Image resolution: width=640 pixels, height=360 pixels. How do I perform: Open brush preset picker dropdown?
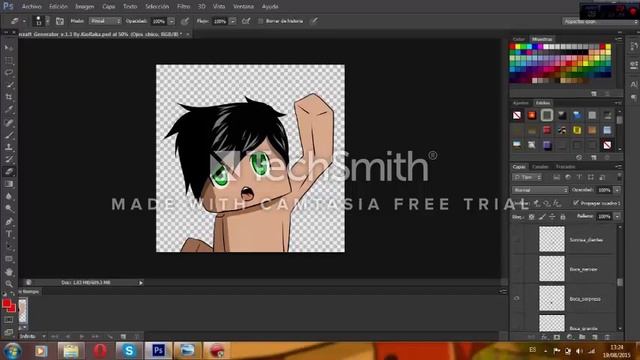tap(47, 21)
